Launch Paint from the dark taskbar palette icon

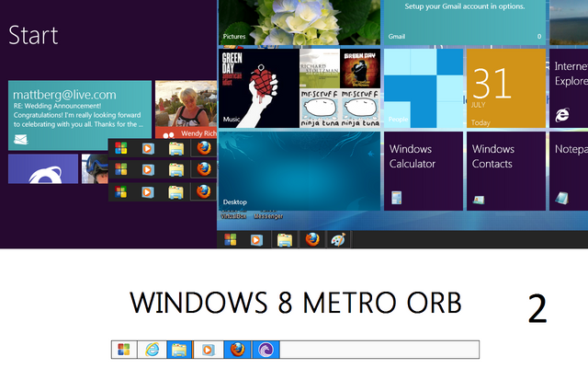(338, 239)
